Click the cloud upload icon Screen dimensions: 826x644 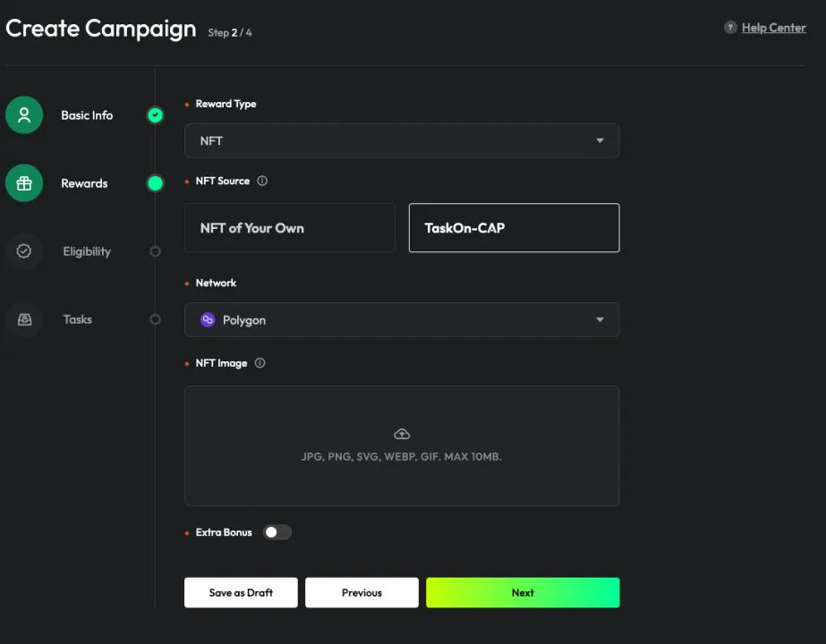pos(402,434)
